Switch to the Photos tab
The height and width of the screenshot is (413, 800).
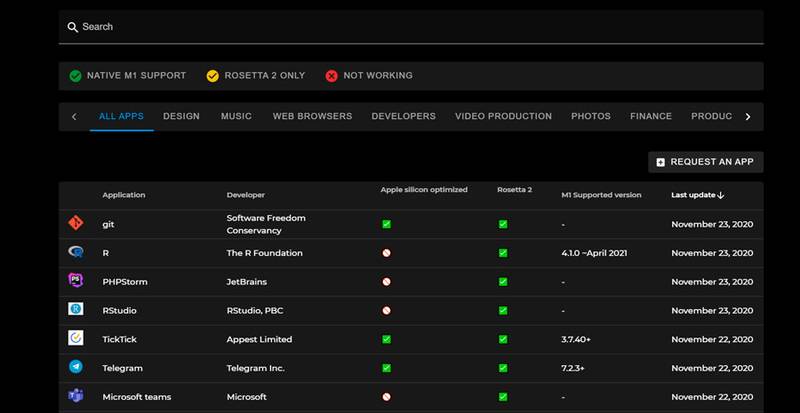coord(591,116)
